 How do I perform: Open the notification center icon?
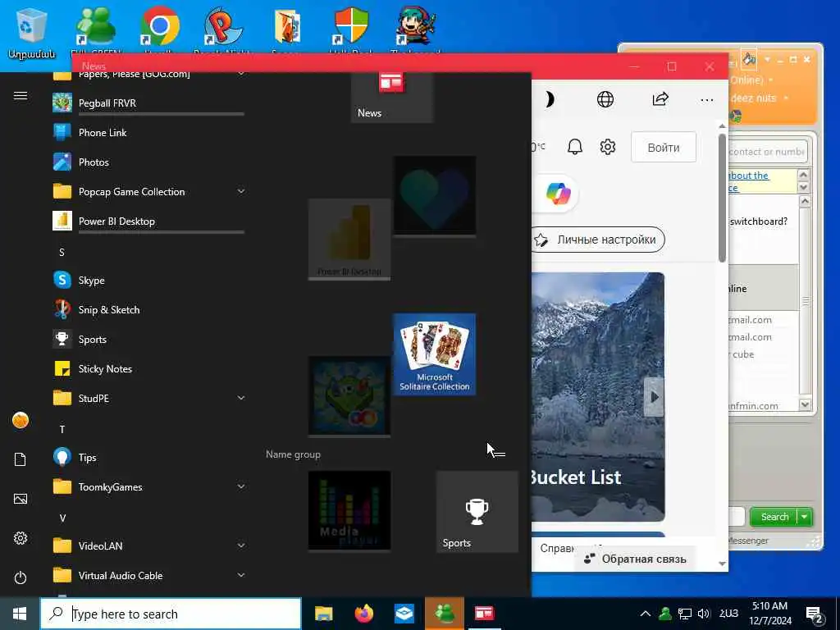tap(815, 614)
